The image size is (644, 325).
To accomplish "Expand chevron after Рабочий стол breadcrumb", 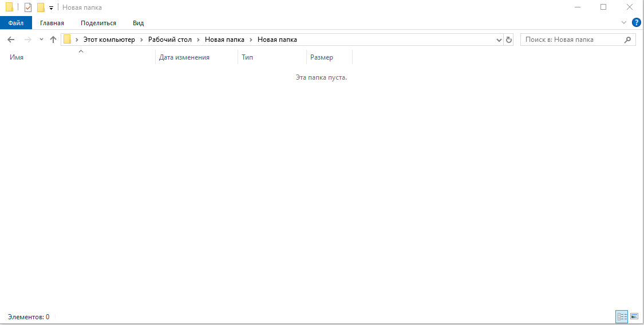I will 199,40.
